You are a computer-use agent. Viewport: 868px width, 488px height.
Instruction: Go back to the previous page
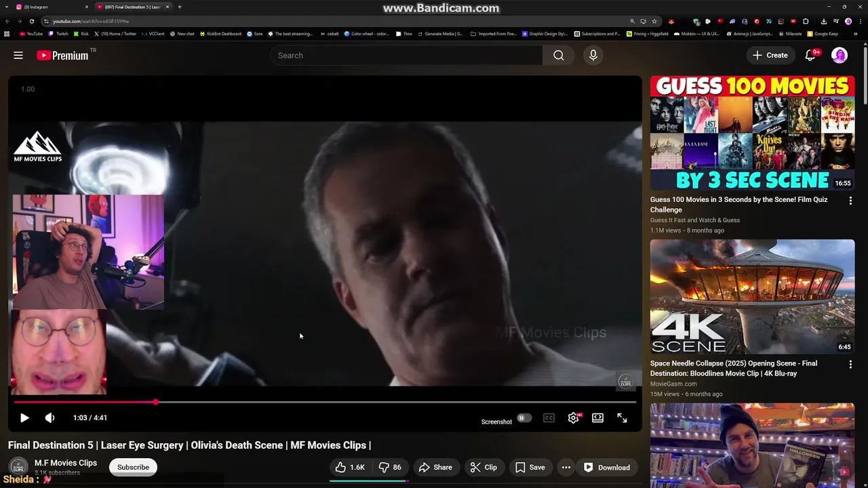click(x=7, y=21)
